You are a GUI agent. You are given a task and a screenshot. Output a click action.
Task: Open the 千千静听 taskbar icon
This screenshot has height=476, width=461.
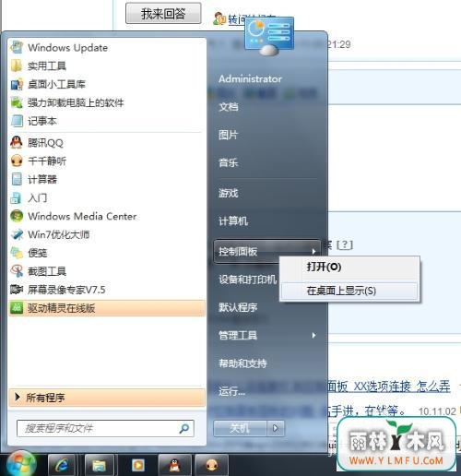pos(211,465)
